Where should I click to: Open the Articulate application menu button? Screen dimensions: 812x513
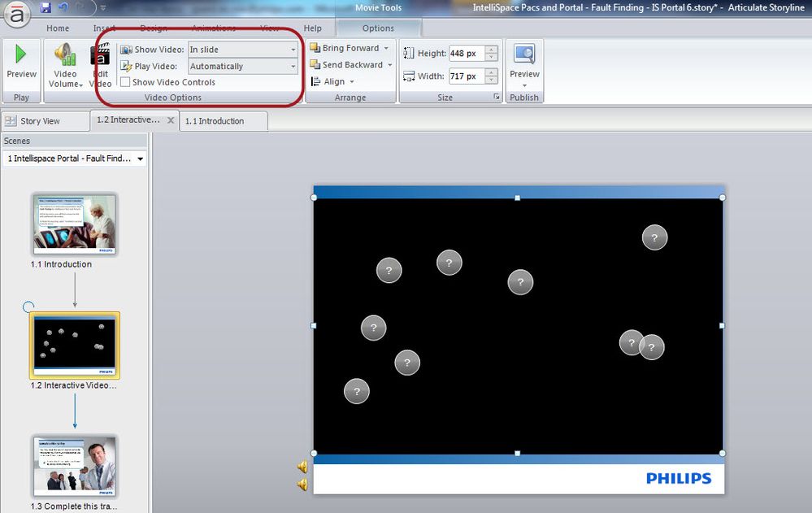point(16,14)
